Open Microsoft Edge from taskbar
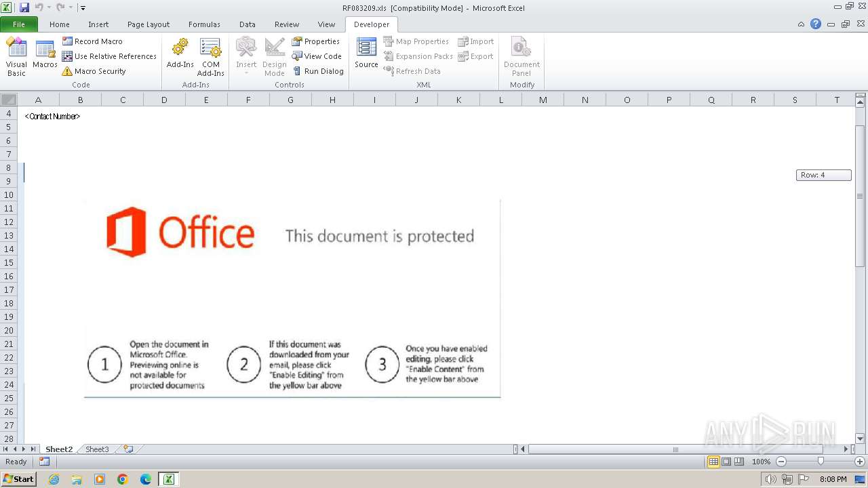This screenshot has height=488, width=868. pos(145,479)
